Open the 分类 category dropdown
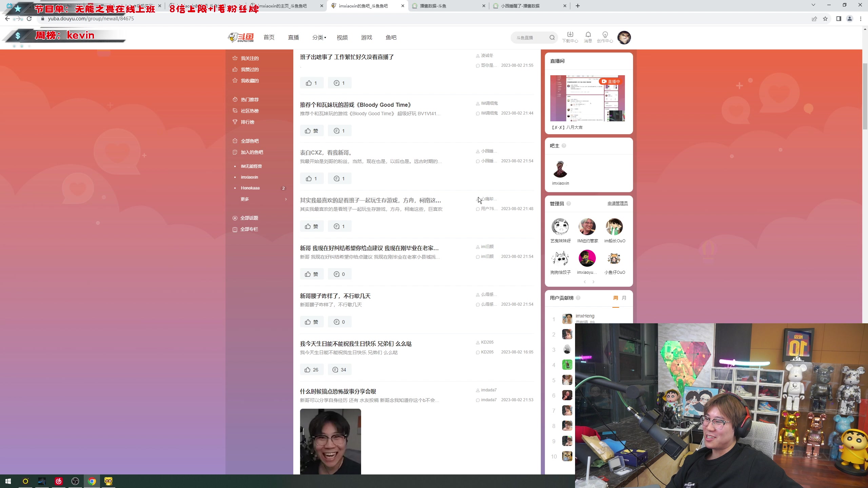 coord(319,37)
